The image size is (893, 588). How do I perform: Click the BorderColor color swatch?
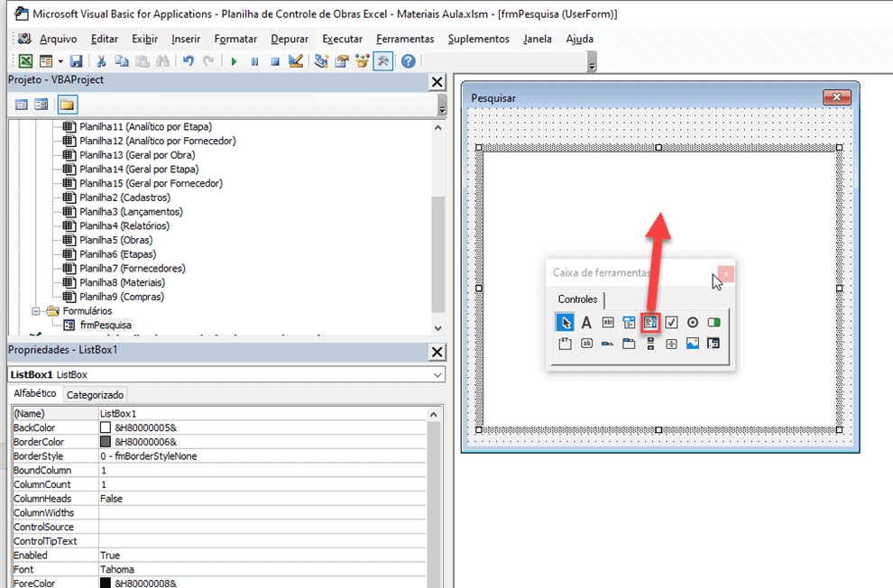[x=106, y=442]
